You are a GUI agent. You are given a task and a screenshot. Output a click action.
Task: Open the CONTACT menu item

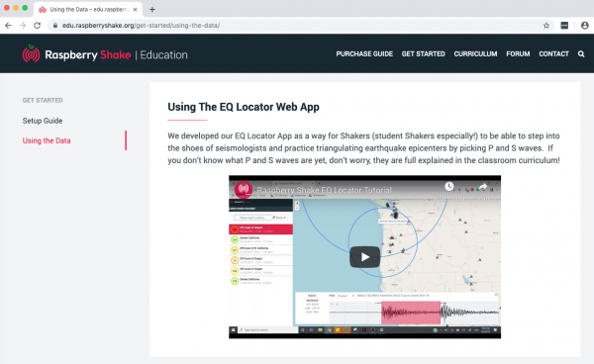click(553, 54)
